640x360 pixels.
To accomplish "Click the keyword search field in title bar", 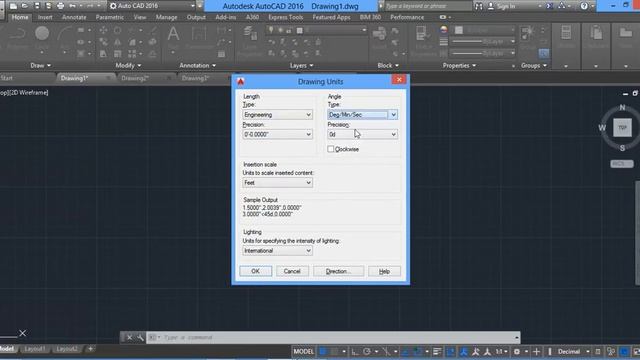I will 428,6.
